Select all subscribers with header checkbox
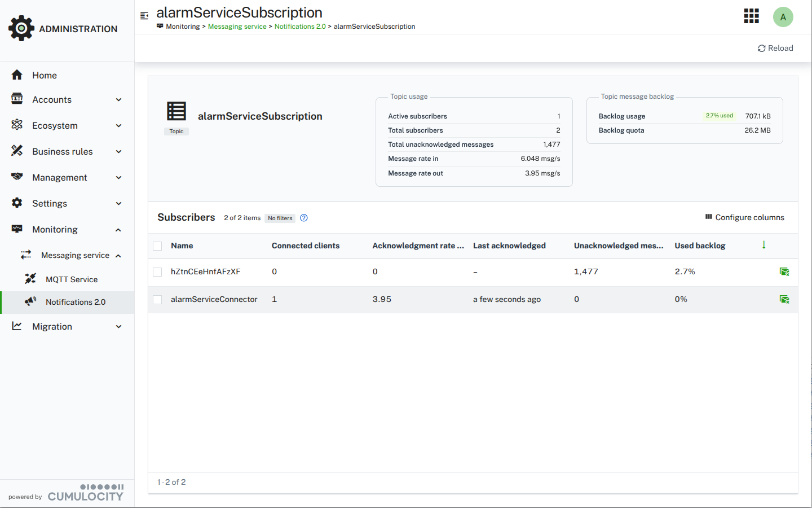 [x=157, y=246]
